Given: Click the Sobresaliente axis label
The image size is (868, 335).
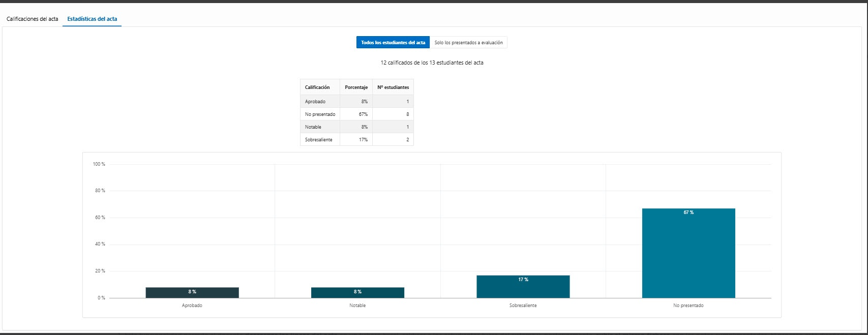Looking at the screenshot, I should pyautogui.click(x=523, y=306).
